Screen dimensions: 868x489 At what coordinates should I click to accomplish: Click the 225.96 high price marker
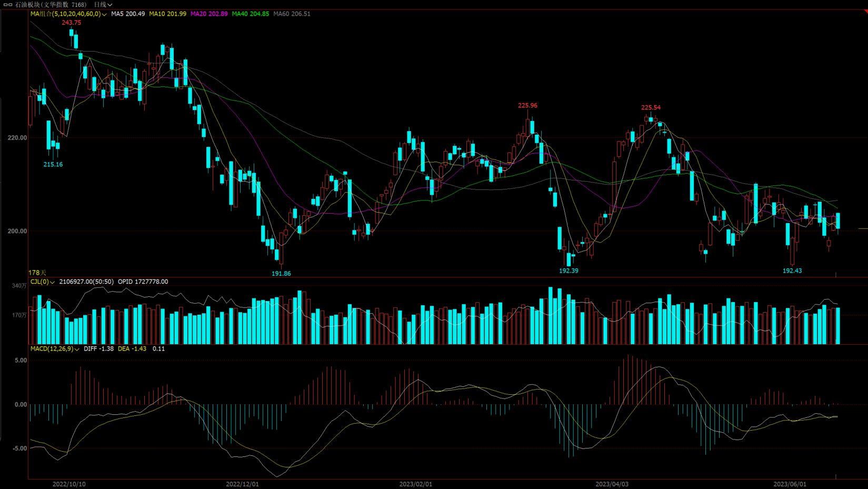click(x=527, y=105)
